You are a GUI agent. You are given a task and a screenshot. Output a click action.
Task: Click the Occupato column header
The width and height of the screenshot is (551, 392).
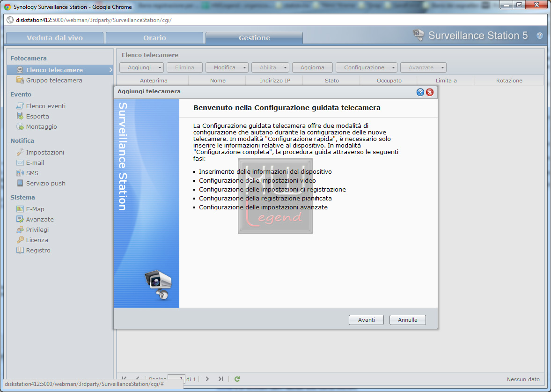(x=389, y=81)
